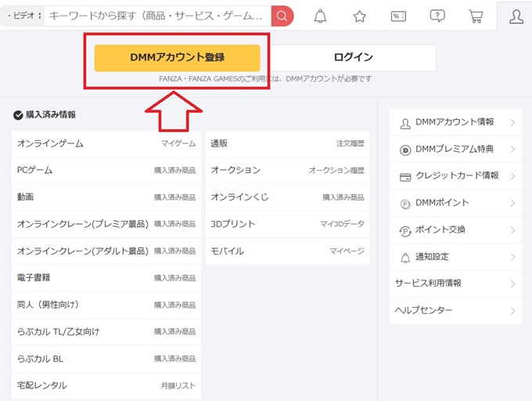The width and height of the screenshot is (532, 401).
Task: Click bell icon beside 通知設定
Action: click(405, 258)
